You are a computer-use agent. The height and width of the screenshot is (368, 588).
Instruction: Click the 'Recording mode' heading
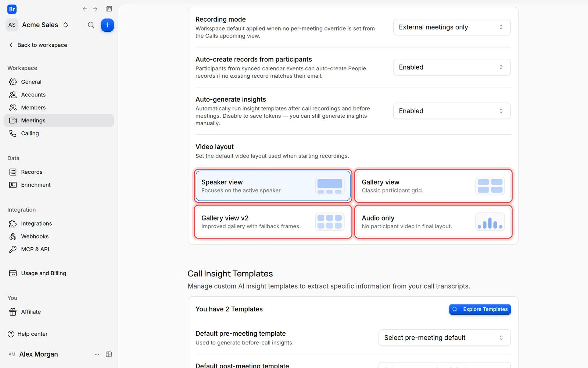[220, 20]
